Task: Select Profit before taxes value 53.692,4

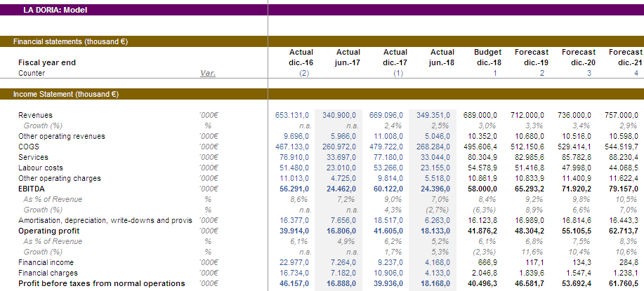Action: 577,283
